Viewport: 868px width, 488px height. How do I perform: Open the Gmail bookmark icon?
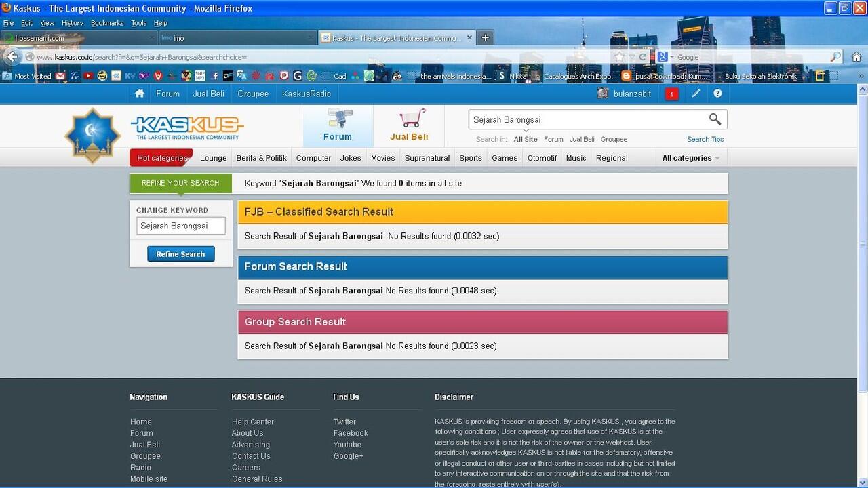click(60, 76)
